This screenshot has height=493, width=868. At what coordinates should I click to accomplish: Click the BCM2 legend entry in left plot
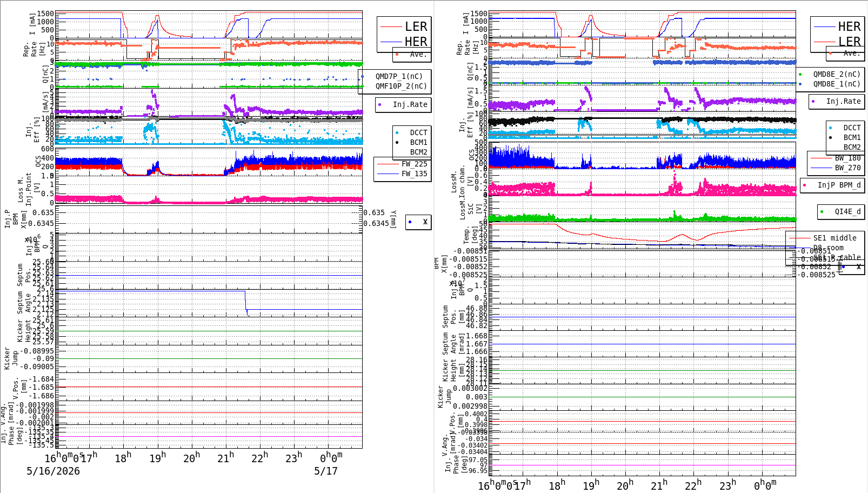418,152
